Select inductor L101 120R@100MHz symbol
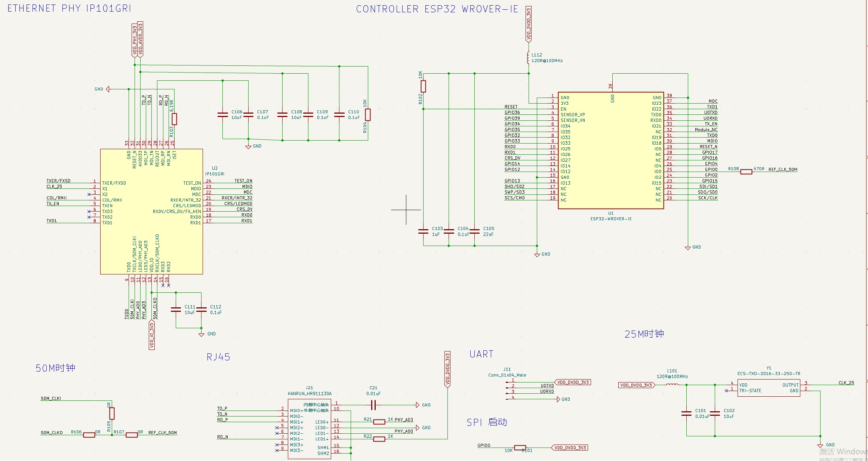The image size is (868, 461). pos(672,384)
